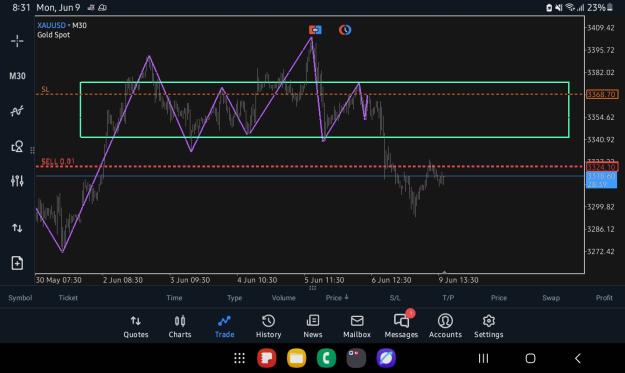Click the Volume column header

pyautogui.click(x=283, y=298)
